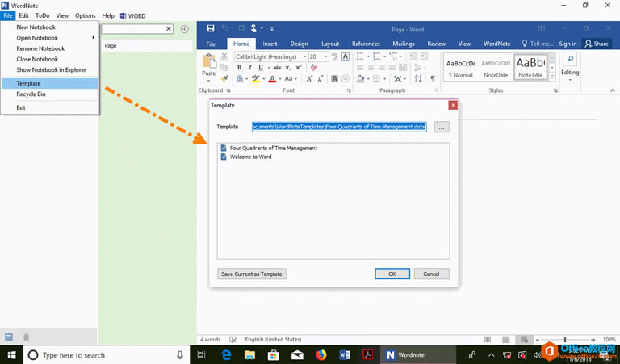
Task: Toggle Bold formatting
Action: (x=239, y=68)
